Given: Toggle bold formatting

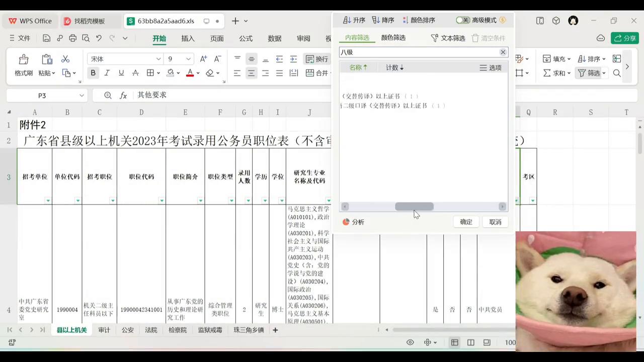Looking at the screenshot, I should pos(93,73).
